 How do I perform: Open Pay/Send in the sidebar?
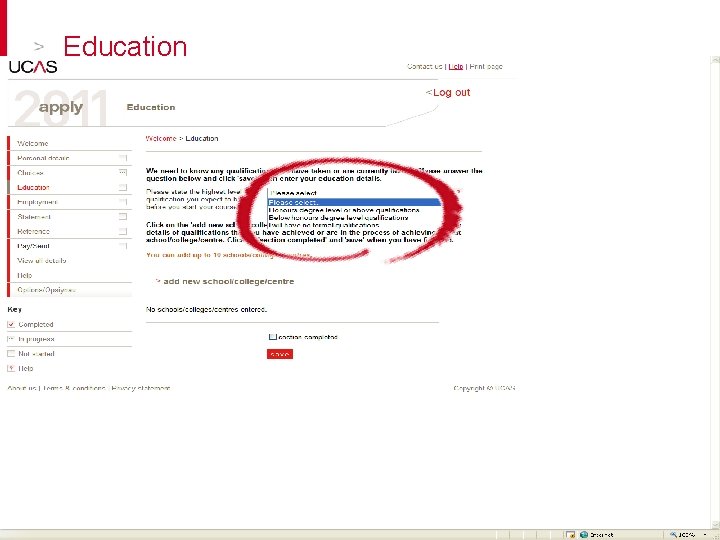click(33, 246)
